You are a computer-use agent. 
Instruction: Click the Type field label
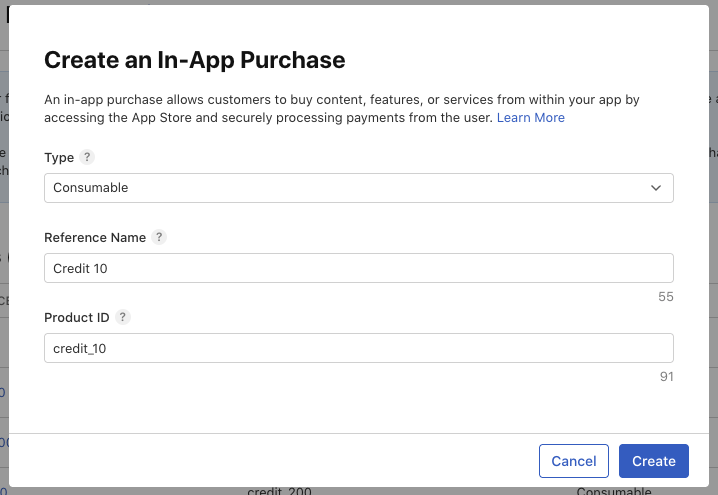[59, 158]
